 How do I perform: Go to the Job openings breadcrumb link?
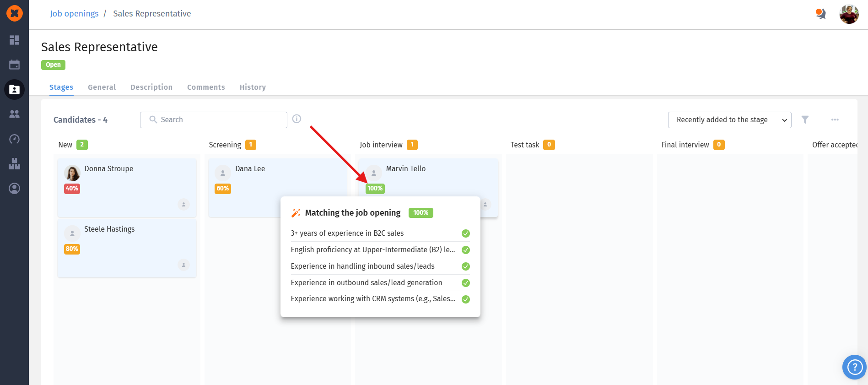point(74,14)
